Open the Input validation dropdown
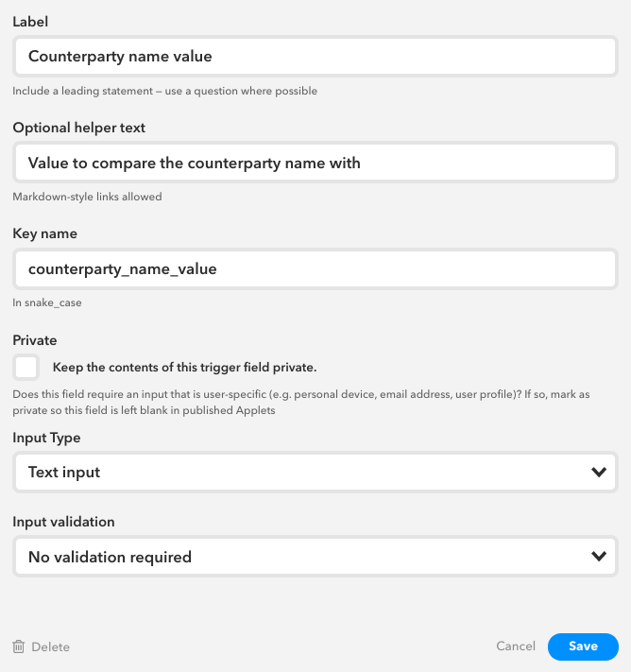Image resolution: width=631 pixels, height=672 pixels. pos(315,557)
